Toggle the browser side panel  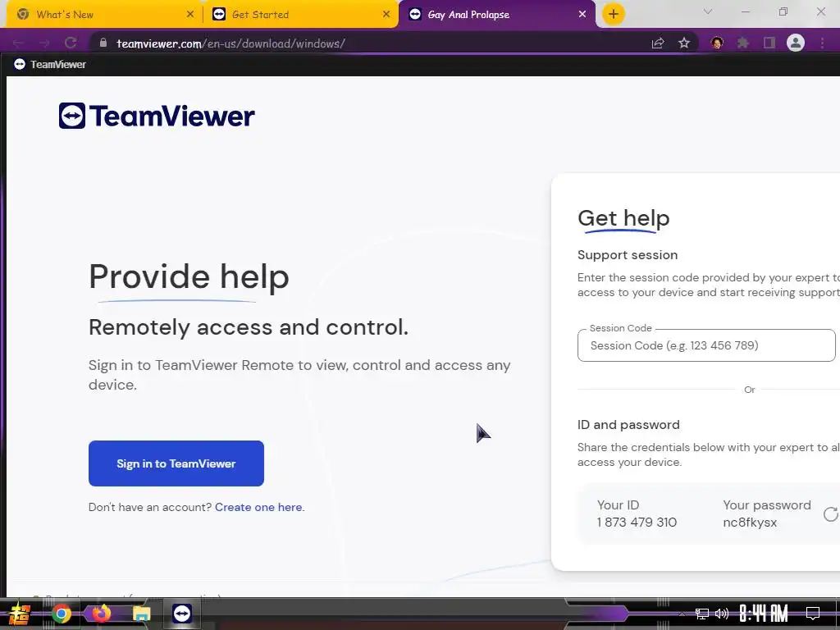coord(769,43)
